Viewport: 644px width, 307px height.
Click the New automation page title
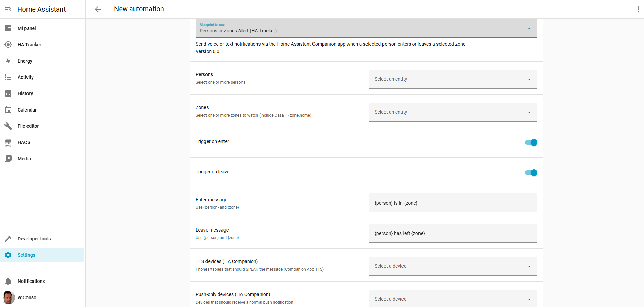point(139,9)
